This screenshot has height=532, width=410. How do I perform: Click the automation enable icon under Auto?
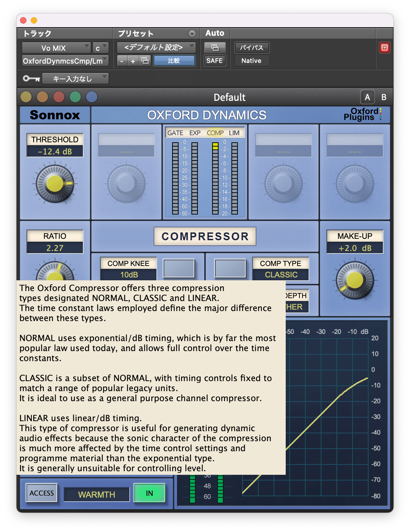point(214,47)
